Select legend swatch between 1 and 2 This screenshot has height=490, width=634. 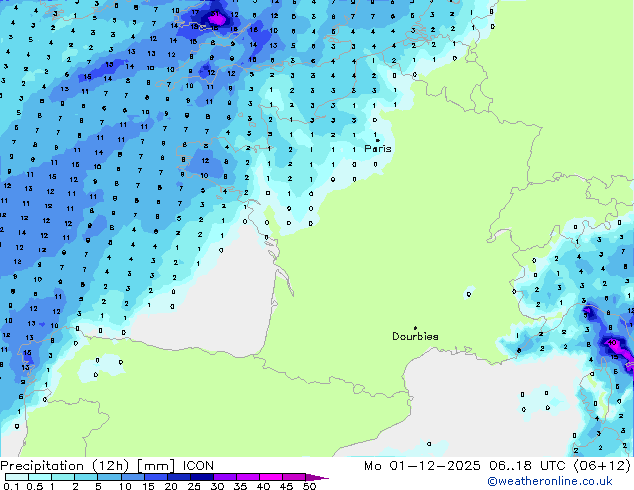(63, 477)
